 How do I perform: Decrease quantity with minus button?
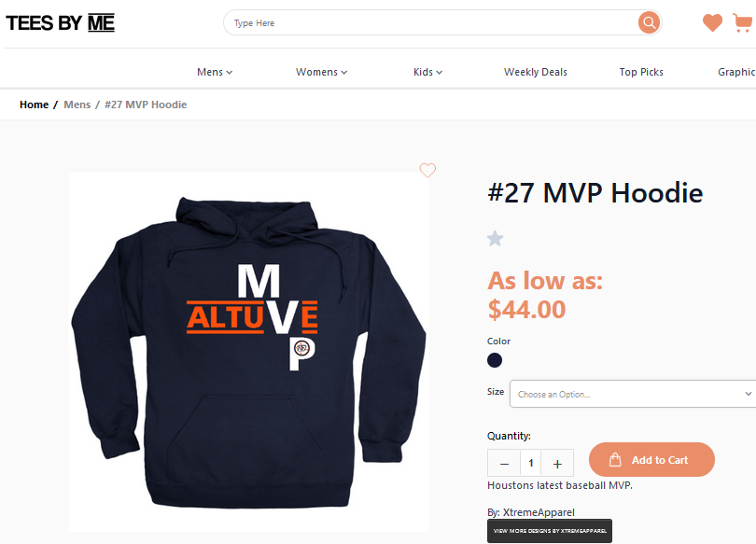coord(504,464)
